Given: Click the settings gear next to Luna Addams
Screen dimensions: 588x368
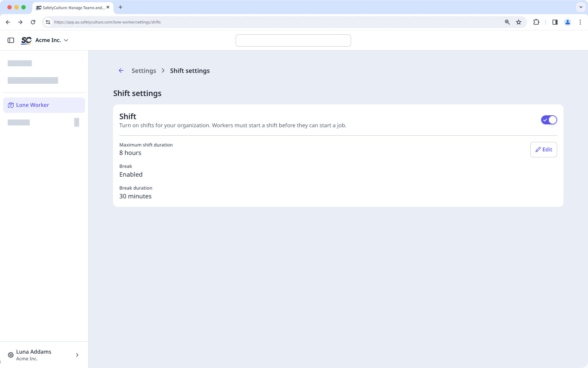Looking at the screenshot, I should click(10, 355).
